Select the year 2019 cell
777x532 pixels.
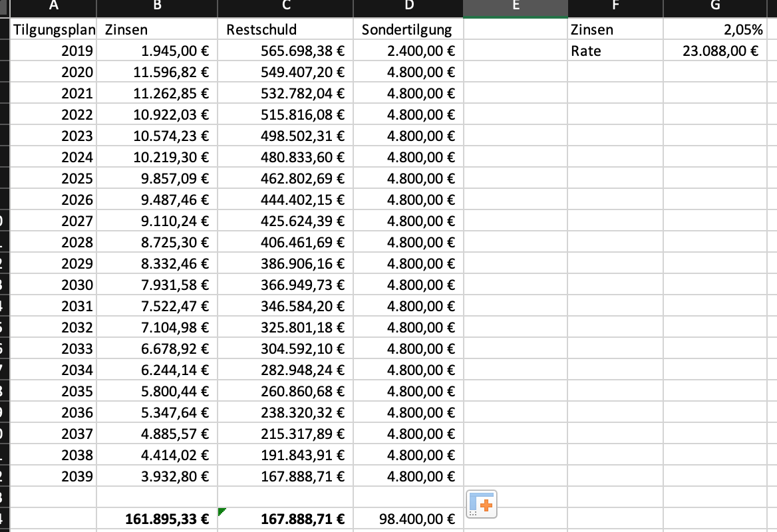click(x=53, y=51)
